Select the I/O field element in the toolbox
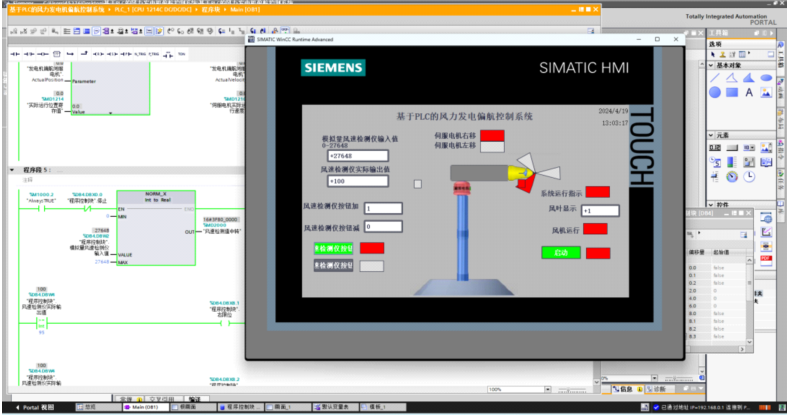The image size is (787, 415). pos(715,148)
